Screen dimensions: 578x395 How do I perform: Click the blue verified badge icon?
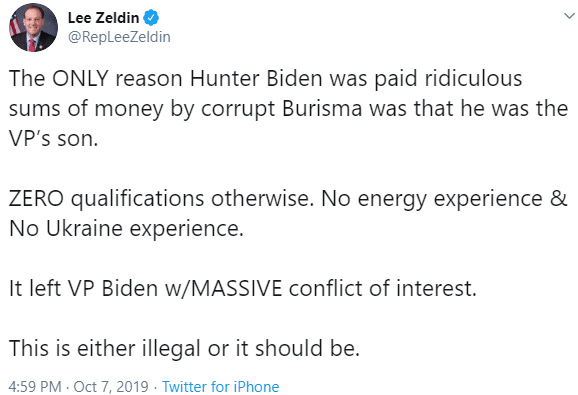point(151,18)
